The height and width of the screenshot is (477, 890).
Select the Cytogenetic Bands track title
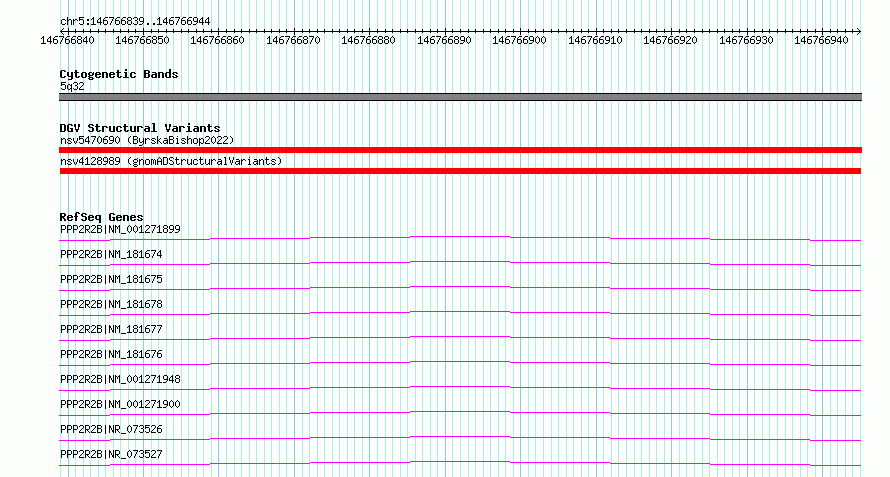[x=119, y=74]
